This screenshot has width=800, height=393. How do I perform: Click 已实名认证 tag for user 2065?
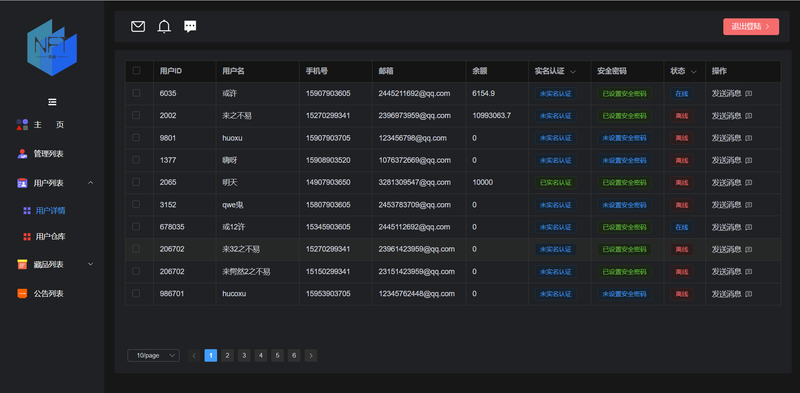point(556,182)
